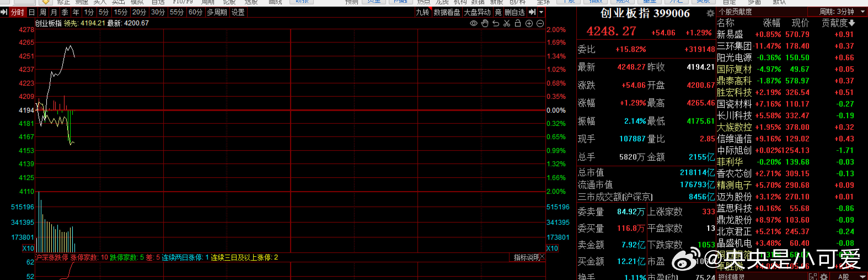Switch to the 分时 chart tab
The width and height of the screenshot is (868, 280).
18,12
